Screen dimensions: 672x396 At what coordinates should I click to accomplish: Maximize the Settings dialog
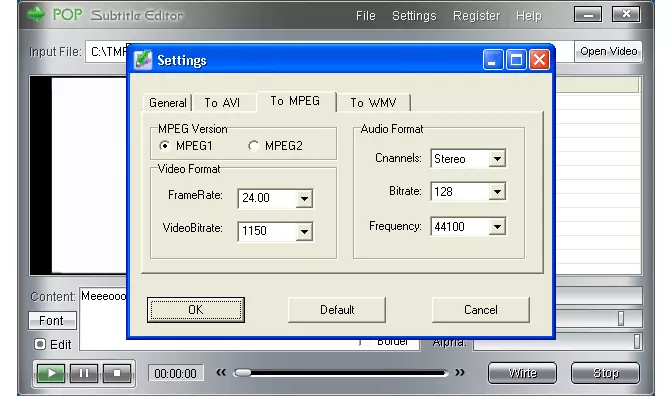point(516,60)
